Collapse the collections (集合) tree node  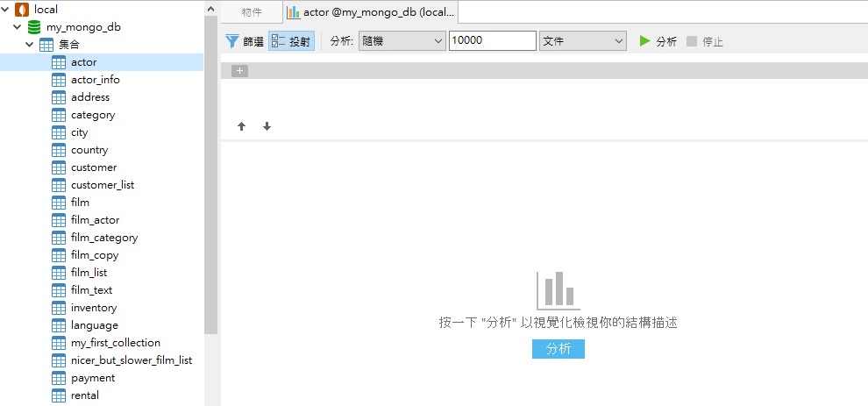29,45
